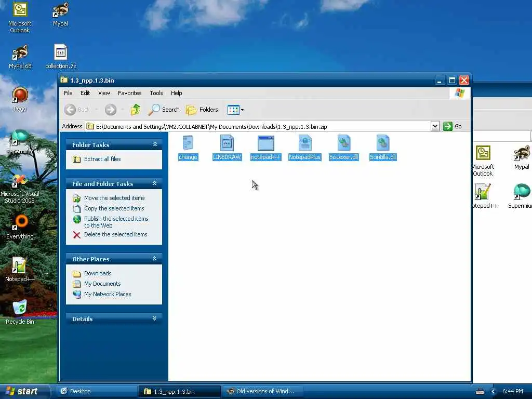Go to My Documents link
This screenshot has height=399, width=532.
coord(102,284)
